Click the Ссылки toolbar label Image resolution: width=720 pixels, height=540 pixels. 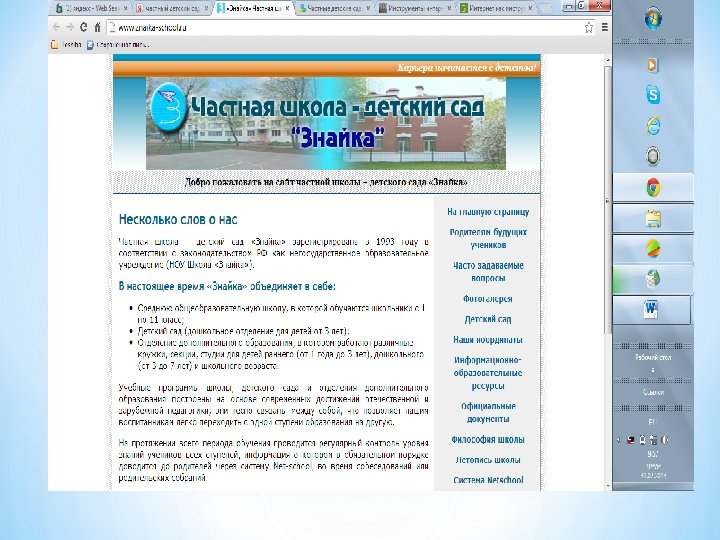(x=652, y=392)
